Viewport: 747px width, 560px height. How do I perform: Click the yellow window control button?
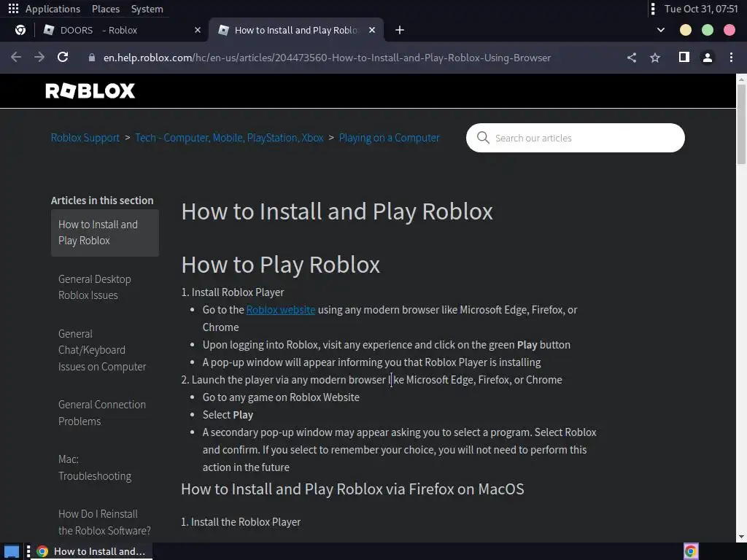click(x=686, y=30)
